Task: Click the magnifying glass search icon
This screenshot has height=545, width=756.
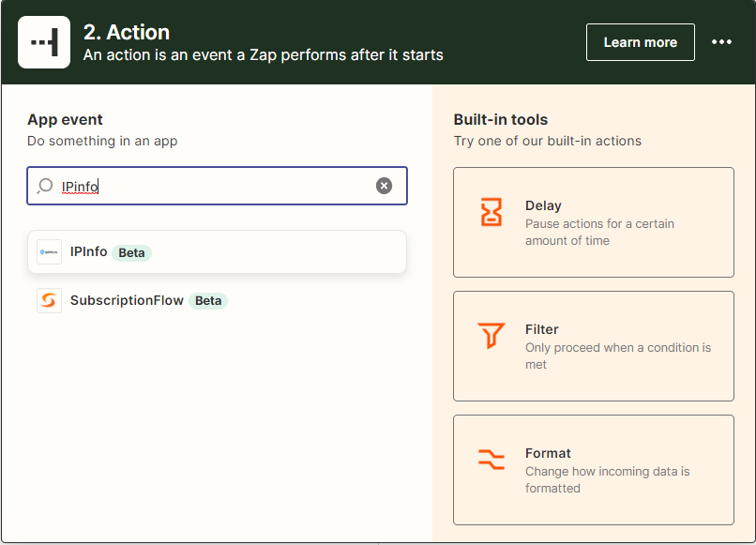Action: [x=44, y=186]
